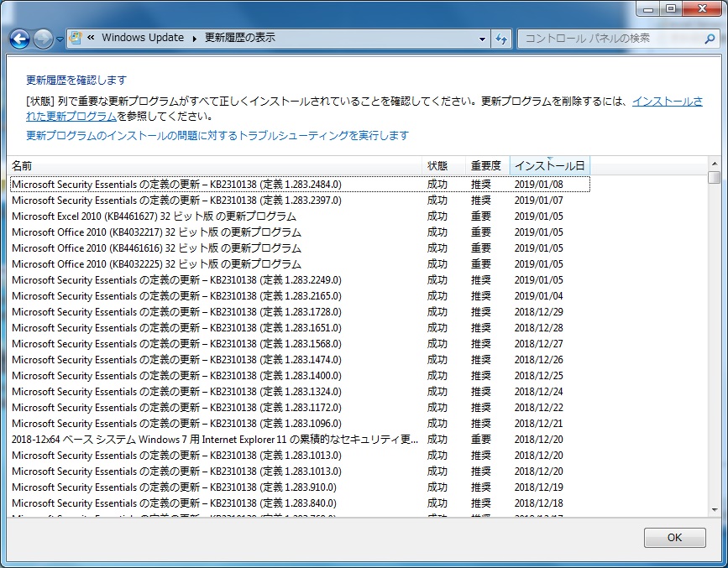Select the Windows Update breadcrumb
This screenshot has width=728, height=568.
(143, 38)
